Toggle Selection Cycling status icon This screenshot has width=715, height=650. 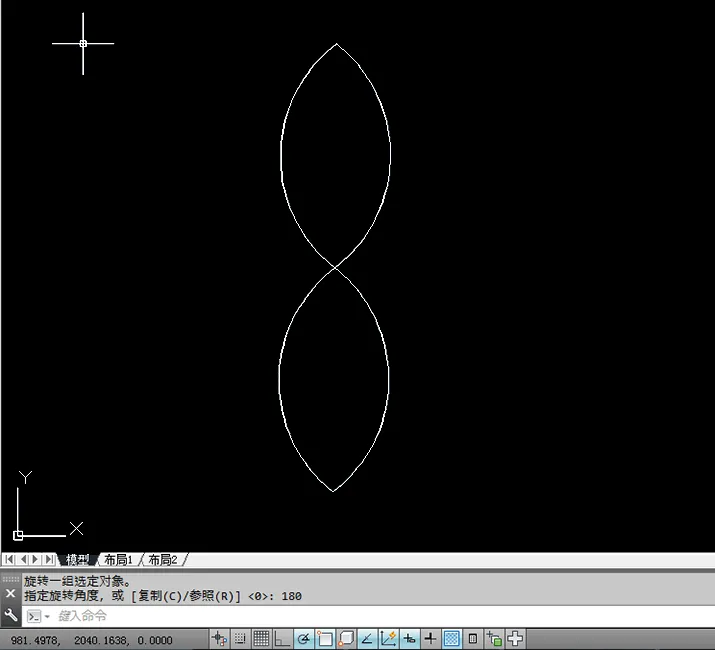(x=494, y=639)
